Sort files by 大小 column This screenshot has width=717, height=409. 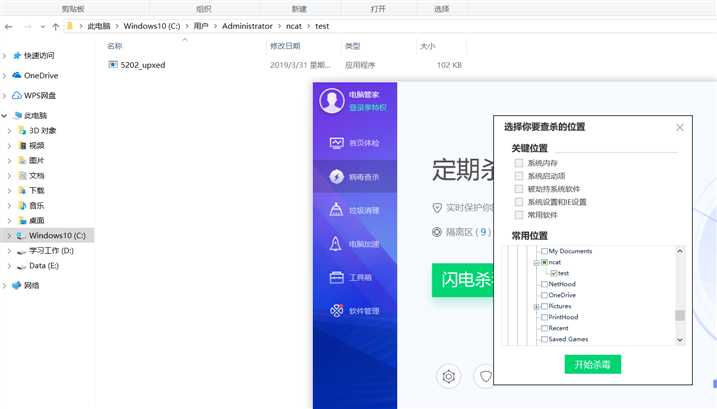pos(428,46)
